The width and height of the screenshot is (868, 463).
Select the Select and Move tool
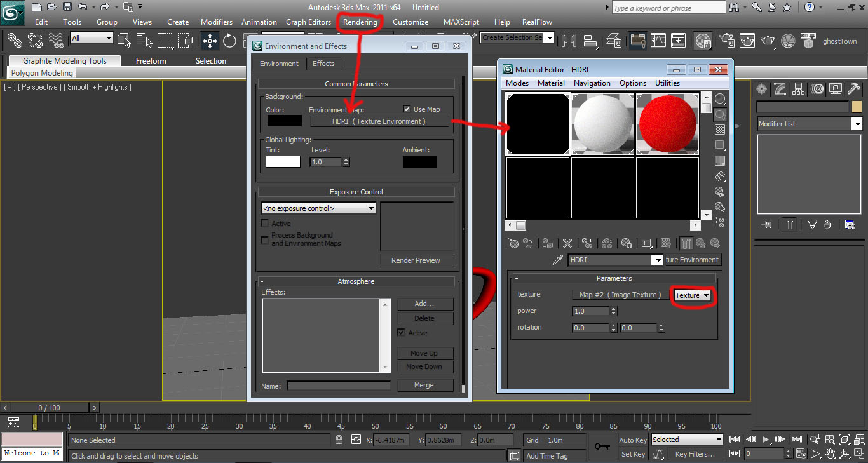(210, 41)
